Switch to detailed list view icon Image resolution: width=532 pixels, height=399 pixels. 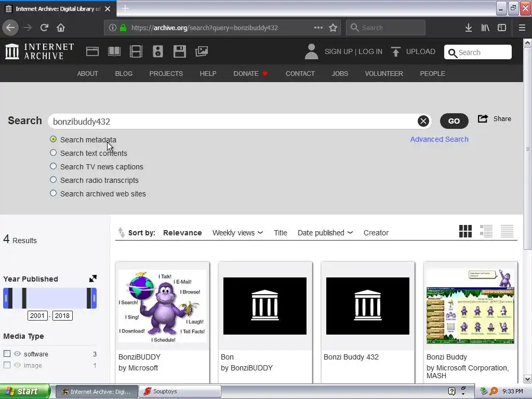point(486,231)
